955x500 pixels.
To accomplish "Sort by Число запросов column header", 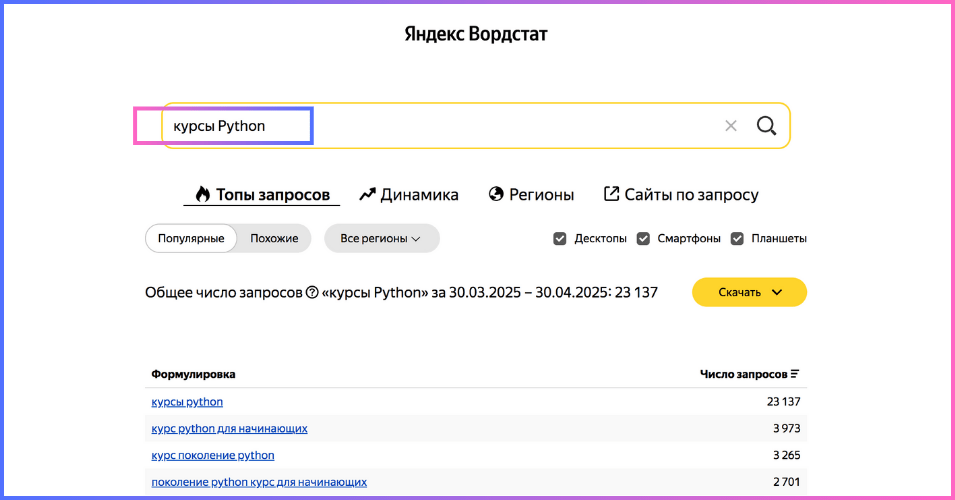I will [749, 374].
